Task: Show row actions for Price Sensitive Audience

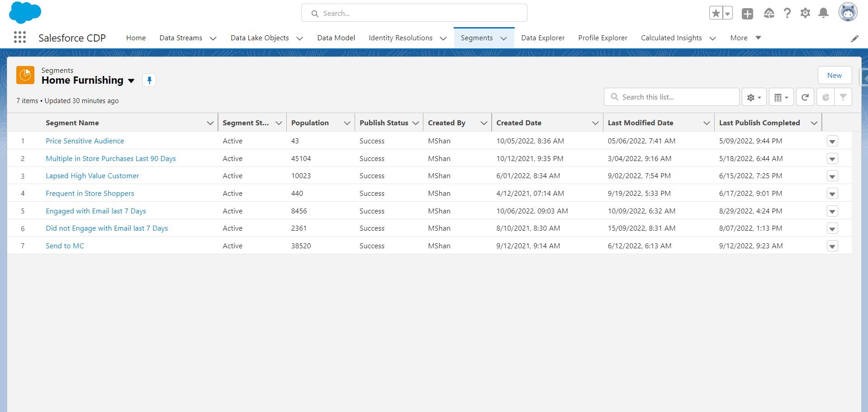Action: tap(832, 141)
